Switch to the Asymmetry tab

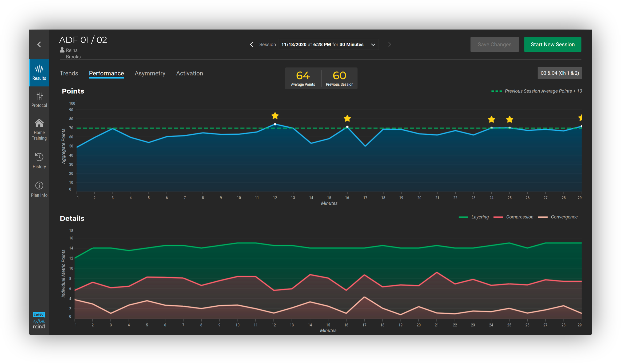pyautogui.click(x=150, y=73)
